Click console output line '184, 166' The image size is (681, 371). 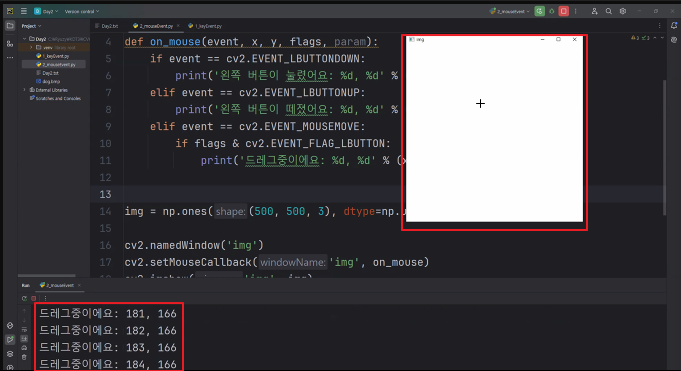[108, 364]
